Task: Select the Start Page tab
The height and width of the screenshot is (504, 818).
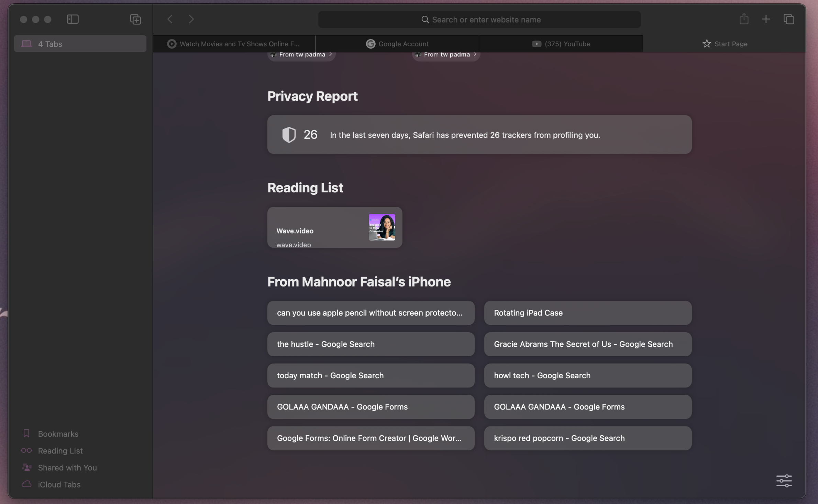Action: pyautogui.click(x=724, y=44)
